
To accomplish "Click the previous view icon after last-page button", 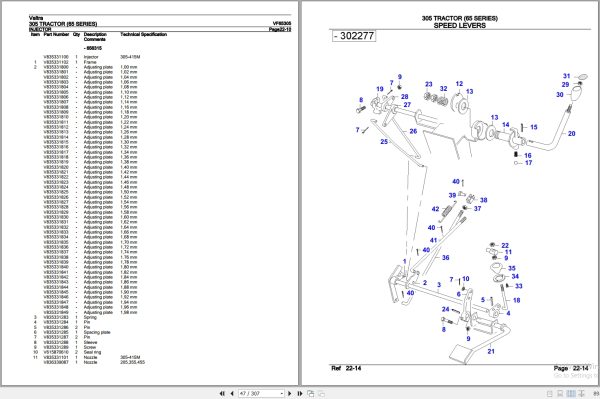I will pos(311,393).
